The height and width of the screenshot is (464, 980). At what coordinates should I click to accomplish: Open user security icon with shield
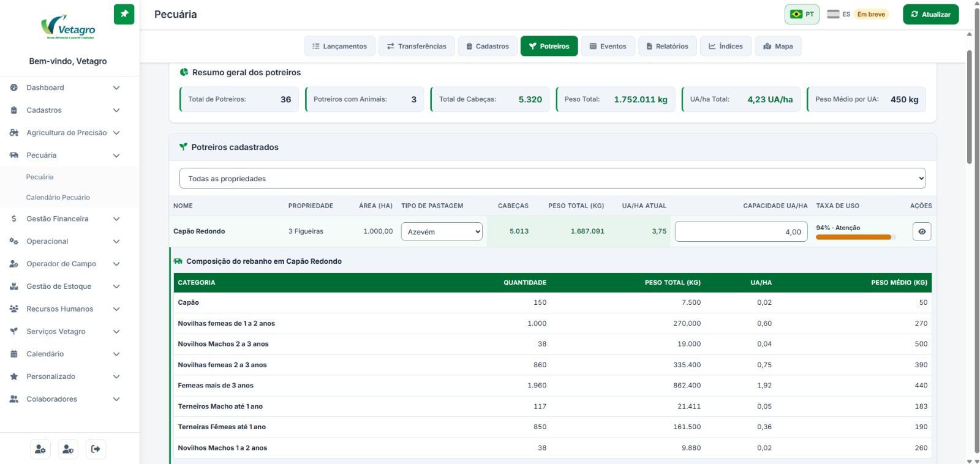tap(68, 449)
